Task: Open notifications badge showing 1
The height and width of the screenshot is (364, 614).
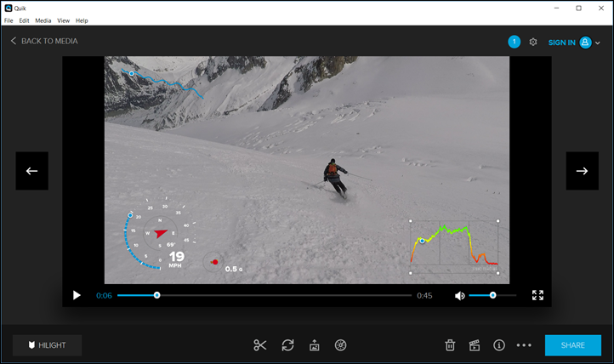Action: coord(514,42)
